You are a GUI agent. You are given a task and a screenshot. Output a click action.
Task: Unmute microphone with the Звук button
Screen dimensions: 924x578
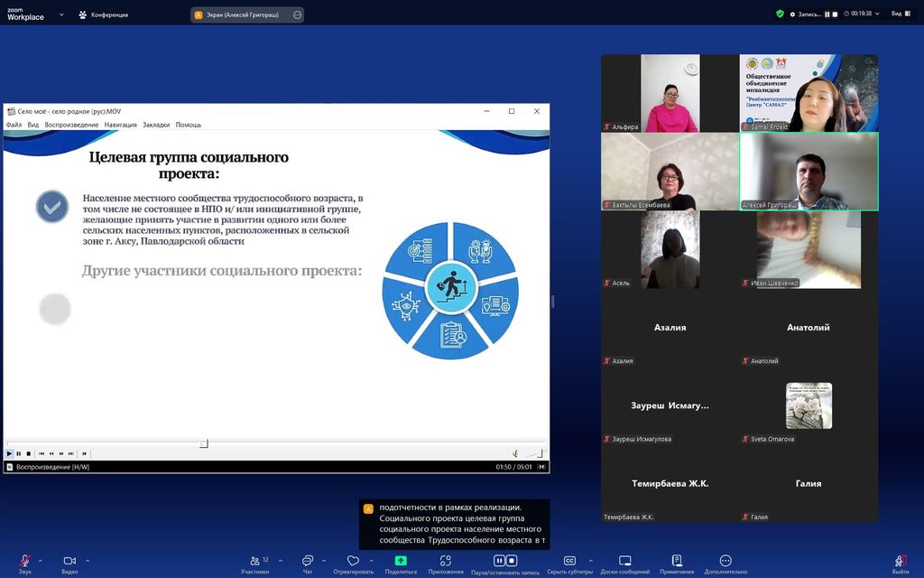[24, 561]
